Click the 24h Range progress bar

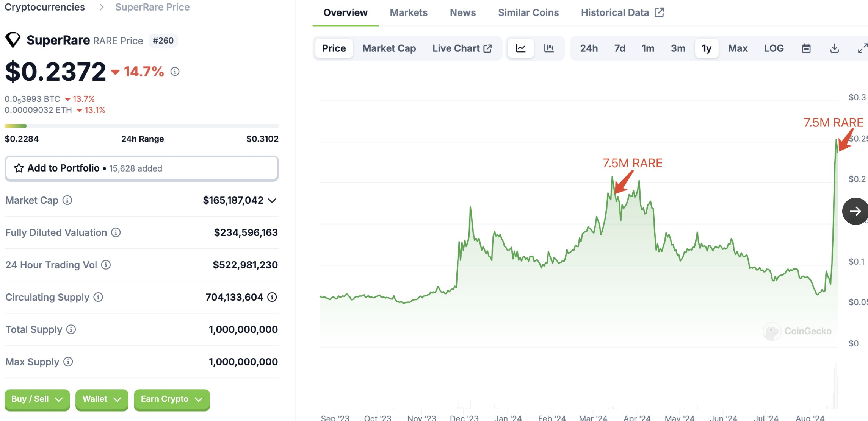(x=141, y=126)
